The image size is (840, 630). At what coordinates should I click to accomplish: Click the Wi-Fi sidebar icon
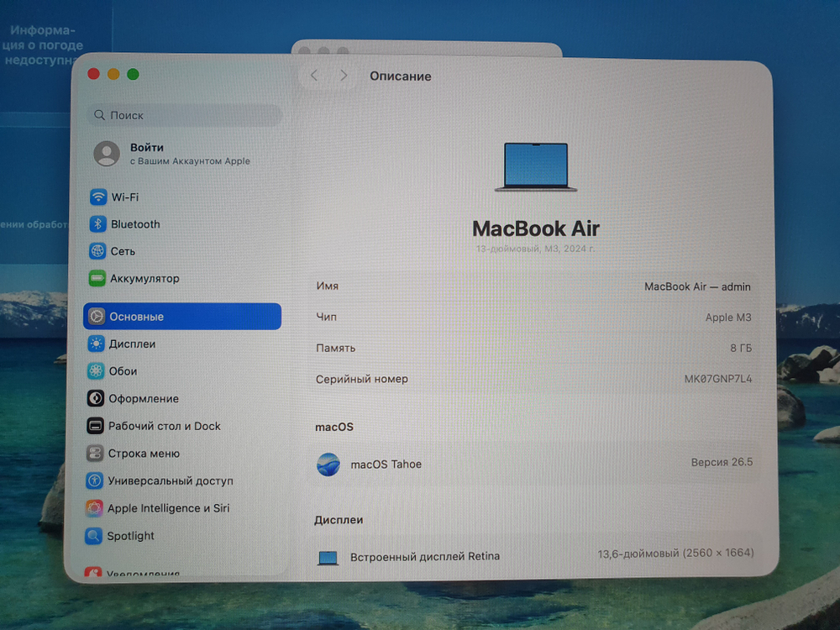[x=98, y=197]
